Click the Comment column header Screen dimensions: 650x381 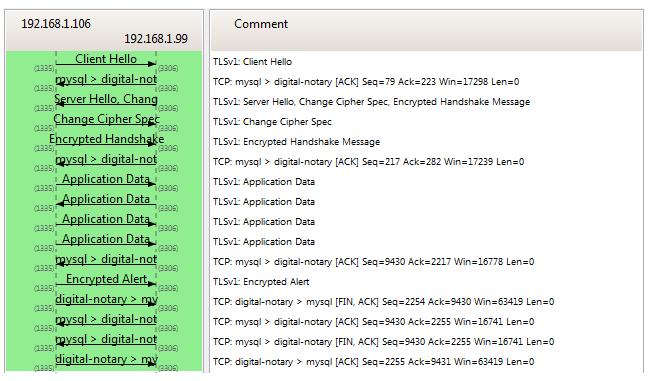coord(261,24)
